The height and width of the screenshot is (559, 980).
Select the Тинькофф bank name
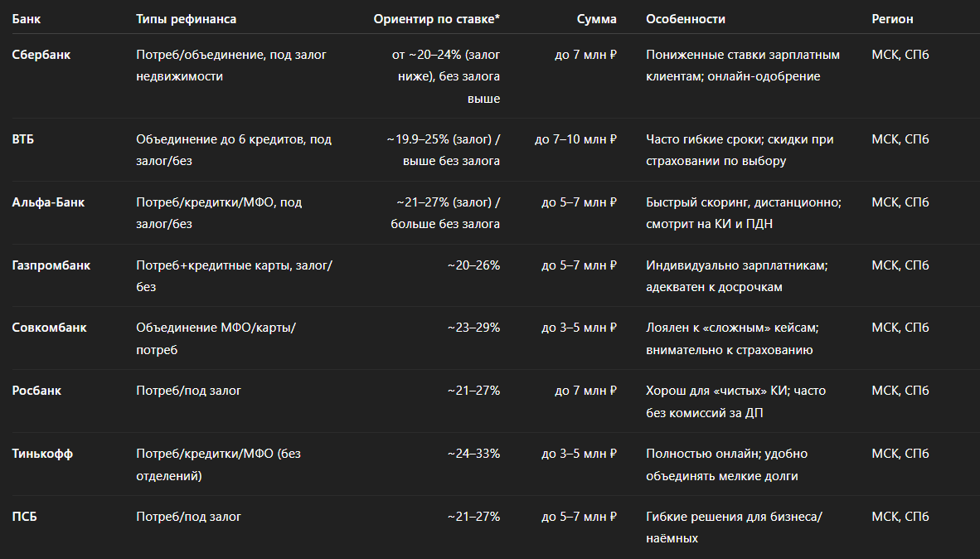(42, 454)
